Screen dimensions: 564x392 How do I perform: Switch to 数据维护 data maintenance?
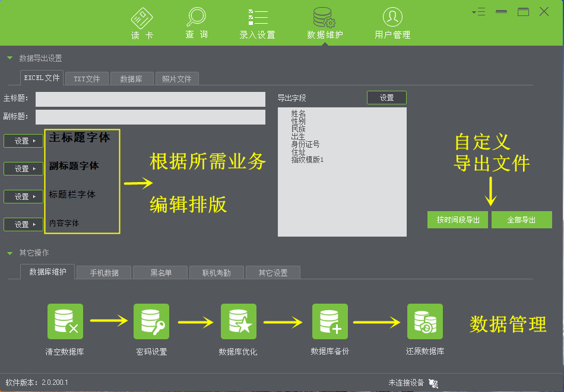(325, 22)
